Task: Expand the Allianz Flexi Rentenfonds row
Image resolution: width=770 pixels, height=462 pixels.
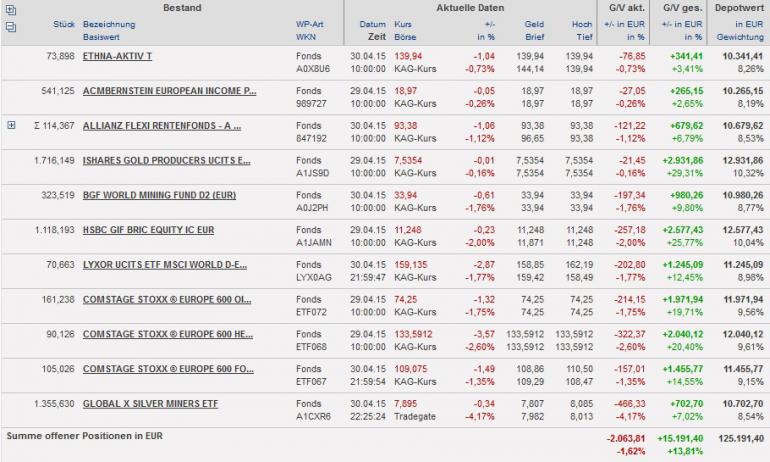Action: pos(11,125)
